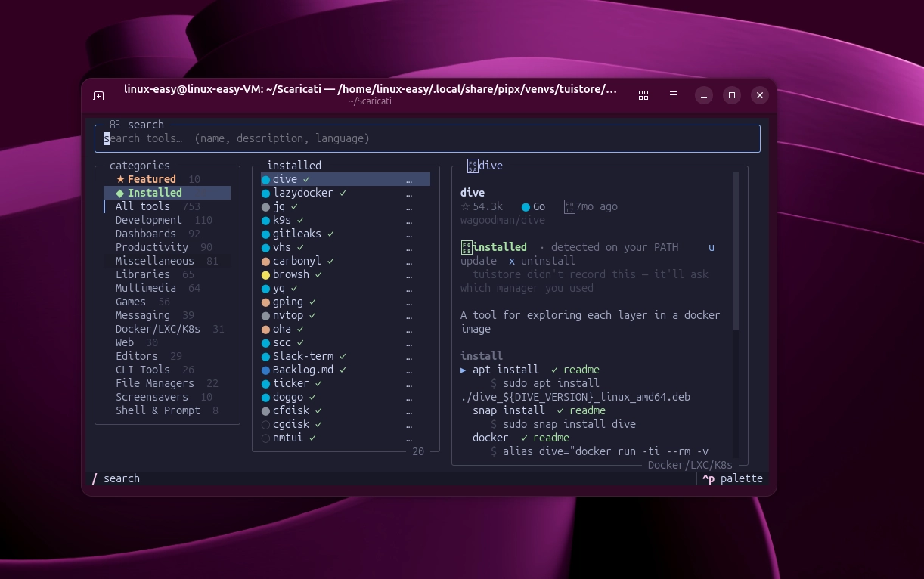Screen dimensions: 924x579
Task: Select the apt install arrow marker
Action: pos(464,370)
